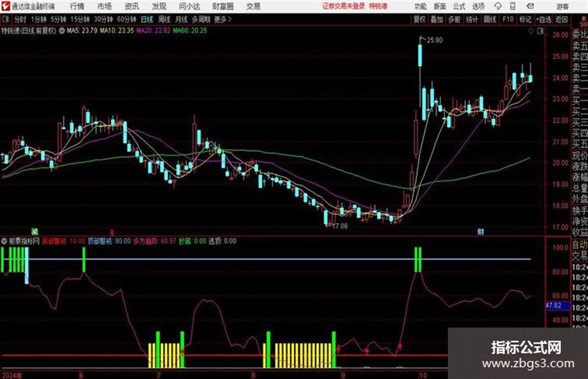Expand main chart indicator dropdown arrow
The image size is (588, 379).
pyautogui.click(x=62, y=30)
